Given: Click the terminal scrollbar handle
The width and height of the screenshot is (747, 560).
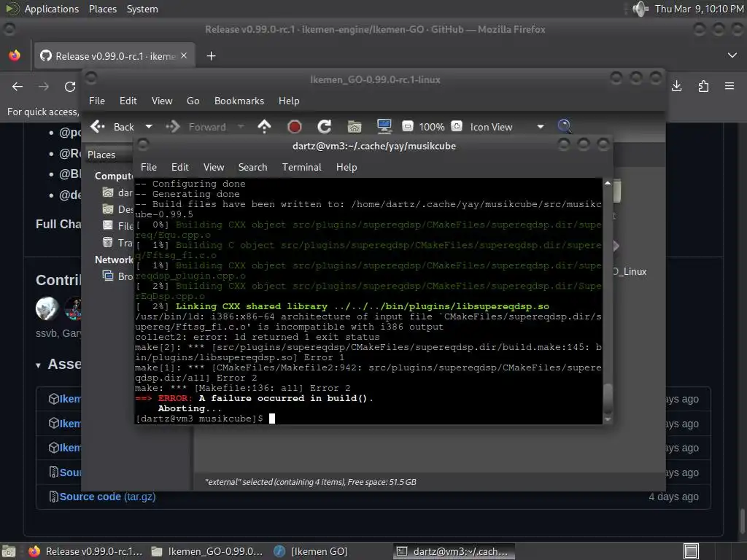Looking at the screenshot, I should 608,399.
